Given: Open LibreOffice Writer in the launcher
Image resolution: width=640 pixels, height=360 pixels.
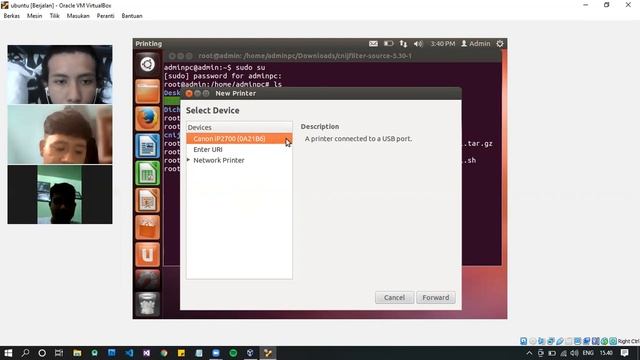Looking at the screenshot, I should (147, 146).
